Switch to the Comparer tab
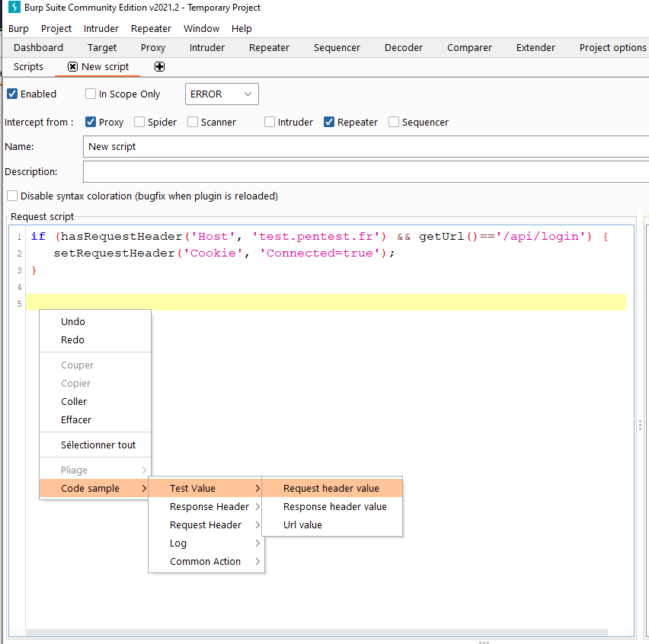Viewport: 649px width, 644px height. click(x=469, y=47)
